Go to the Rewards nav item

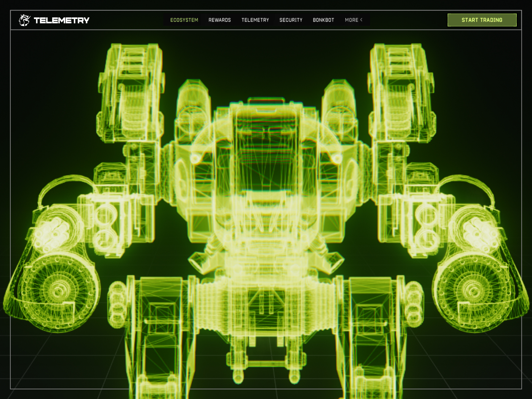219,20
